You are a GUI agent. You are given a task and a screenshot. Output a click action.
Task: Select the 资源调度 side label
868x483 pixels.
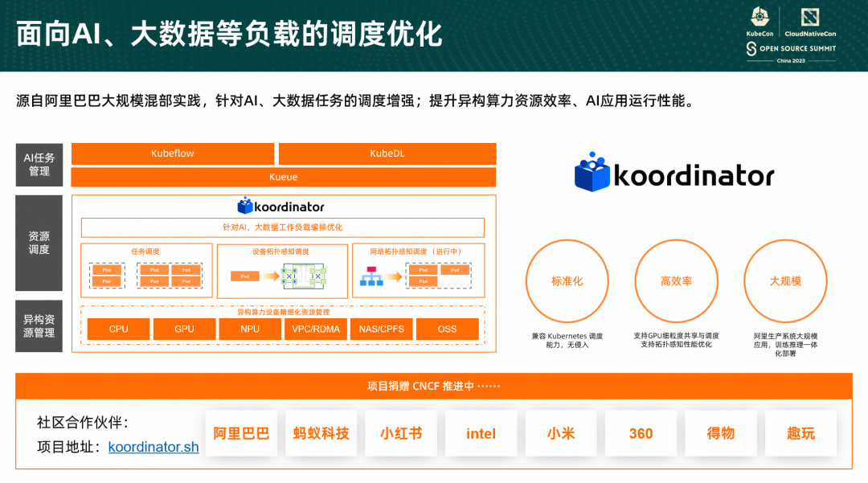[x=39, y=243]
